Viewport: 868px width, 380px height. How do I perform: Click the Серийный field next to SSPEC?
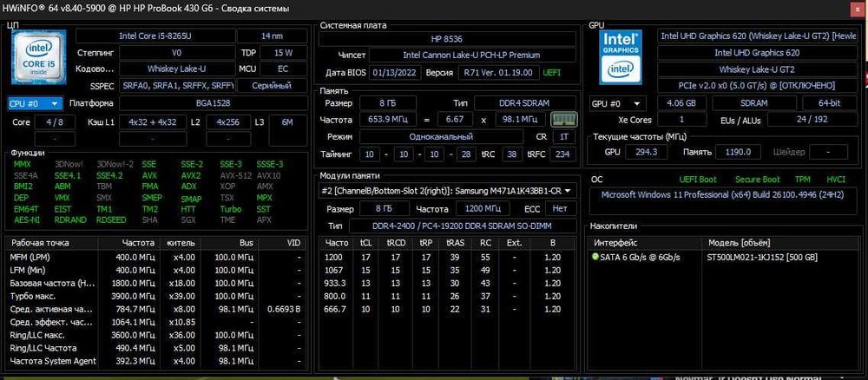click(272, 86)
